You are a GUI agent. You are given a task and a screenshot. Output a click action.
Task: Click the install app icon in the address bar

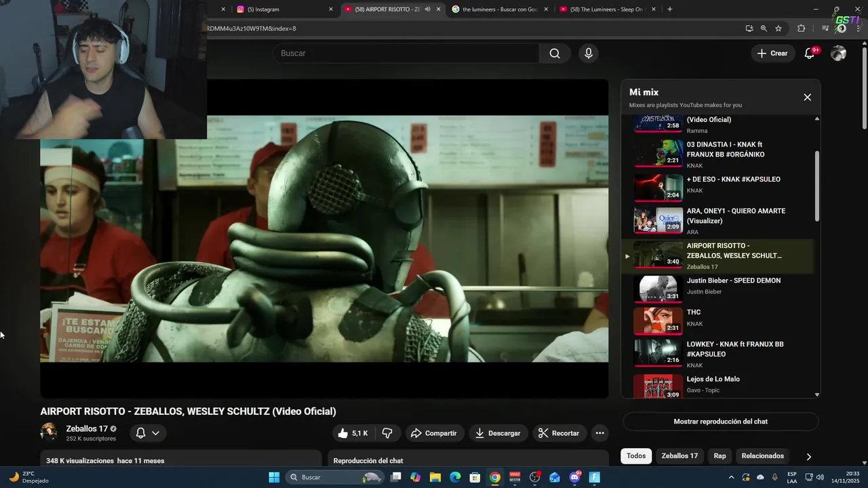(x=749, y=28)
